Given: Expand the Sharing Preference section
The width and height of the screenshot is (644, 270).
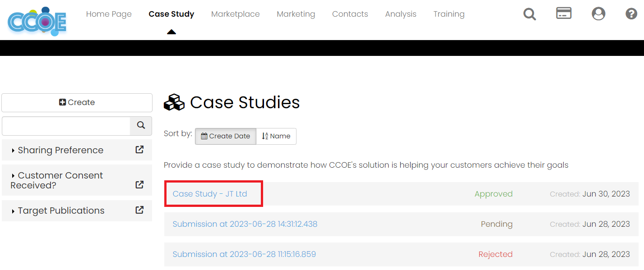Looking at the screenshot, I should 61,150.
